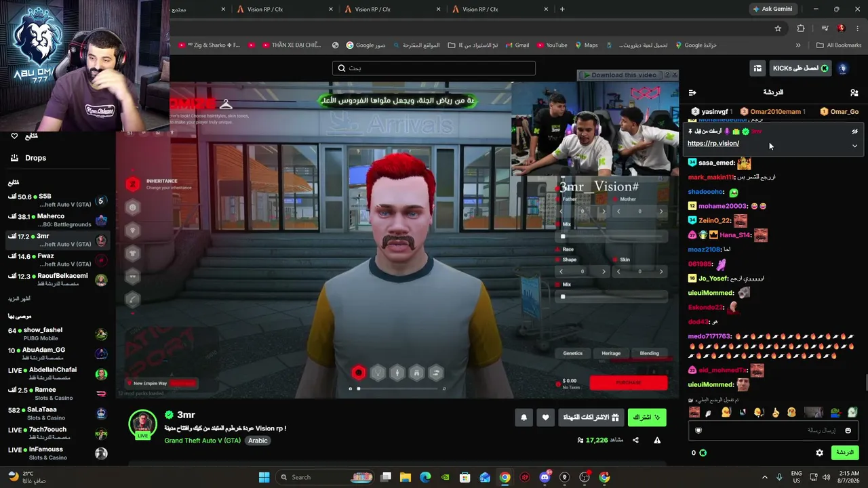
Task: Open Windows Start menu
Action: point(264,477)
